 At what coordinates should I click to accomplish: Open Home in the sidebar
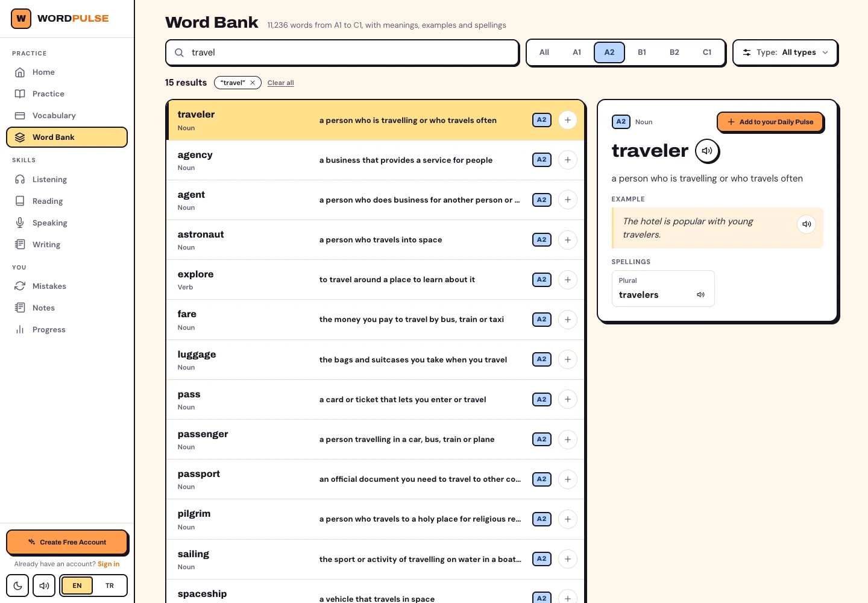pyautogui.click(x=67, y=72)
